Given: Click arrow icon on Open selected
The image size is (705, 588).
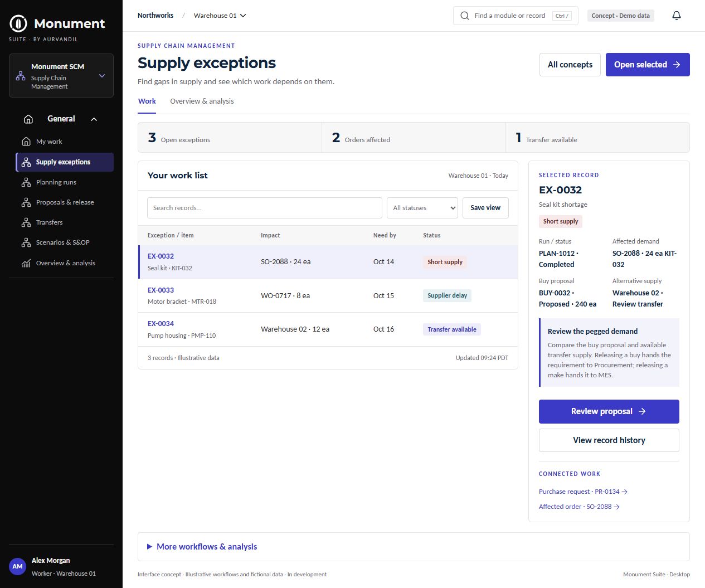Looking at the screenshot, I should pos(677,65).
